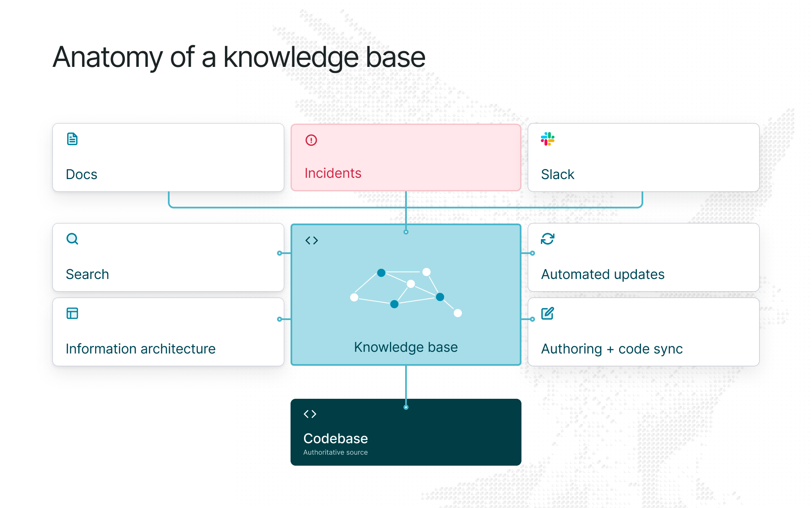
Task: Click the code brackets icon in Knowledge base
Action: click(x=312, y=240)
